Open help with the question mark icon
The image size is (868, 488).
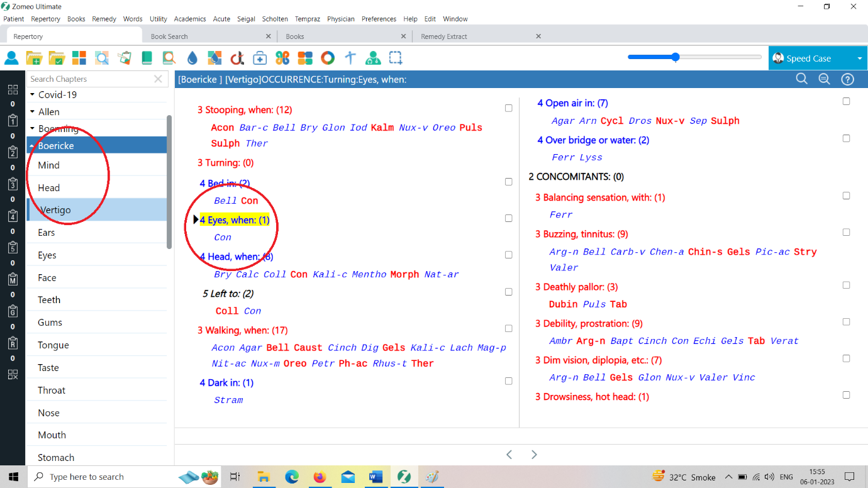point(847,79)
